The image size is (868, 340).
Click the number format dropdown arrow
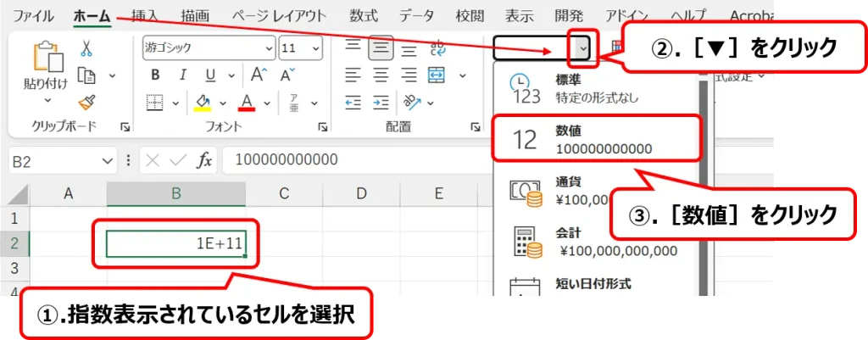(583, 48)
